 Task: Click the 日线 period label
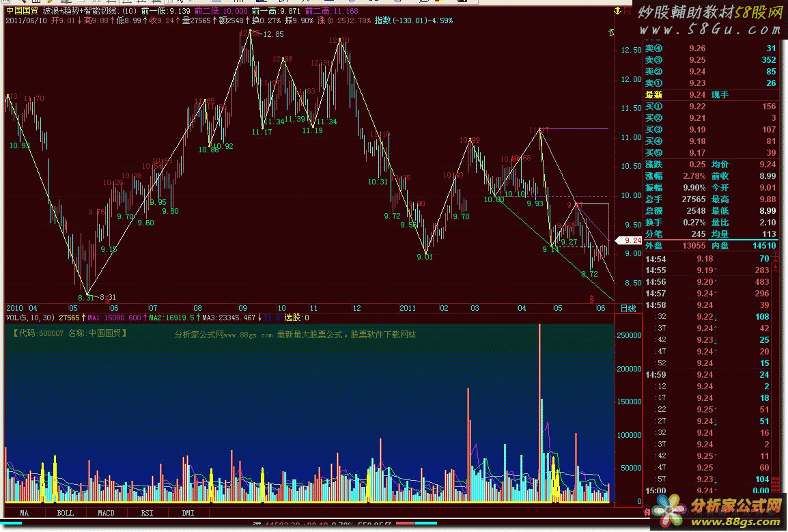(628, 308)
